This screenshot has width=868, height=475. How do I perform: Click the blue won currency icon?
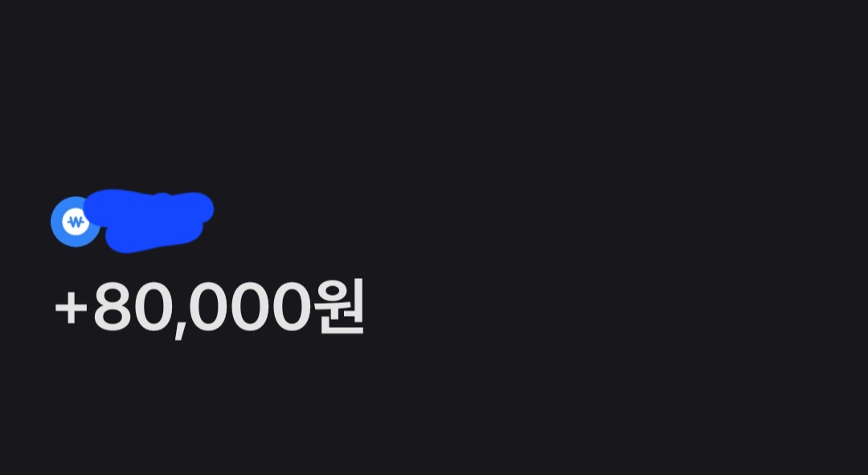pyautogui.click(x=76, y=222)
